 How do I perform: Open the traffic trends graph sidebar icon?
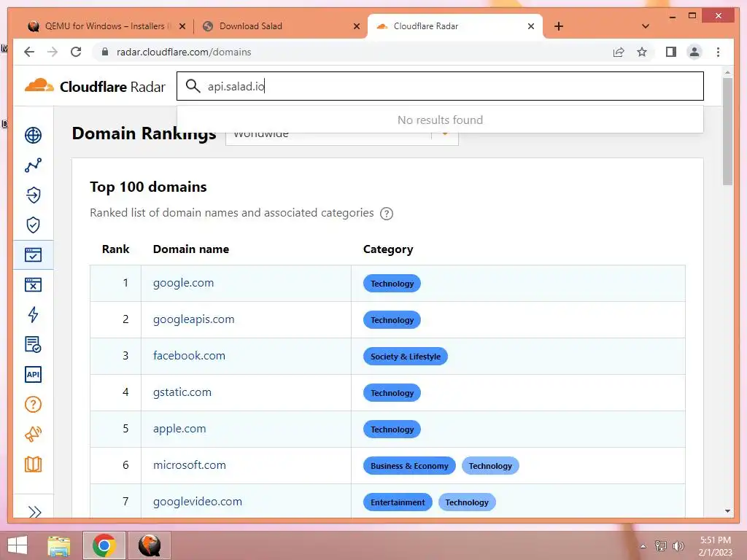coord(33,166)
